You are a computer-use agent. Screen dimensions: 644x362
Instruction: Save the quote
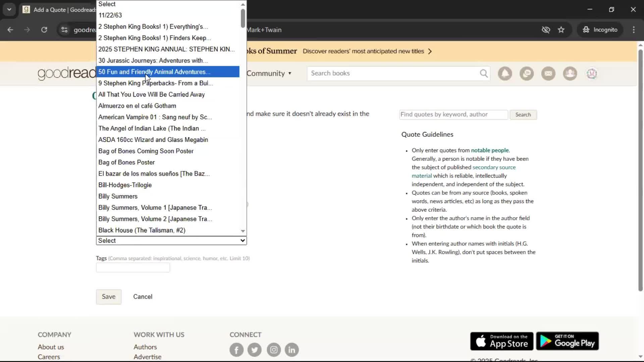[109, 297]
